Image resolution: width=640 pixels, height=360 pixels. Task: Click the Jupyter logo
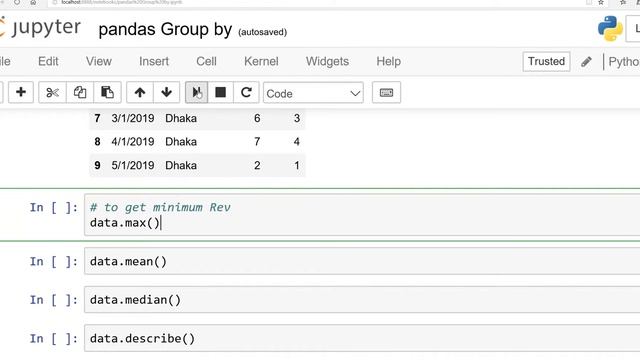pos(40,28)
